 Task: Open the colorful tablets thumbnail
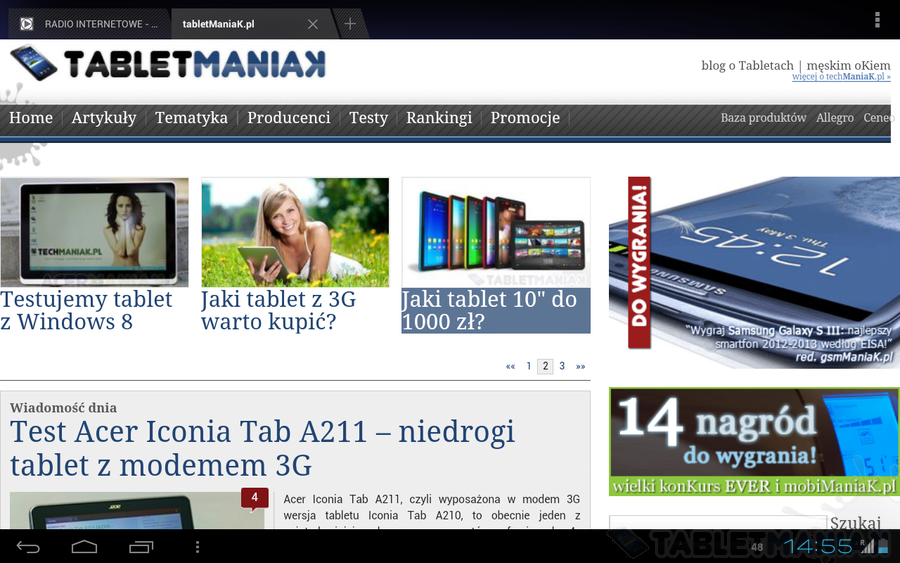point(496,232)
